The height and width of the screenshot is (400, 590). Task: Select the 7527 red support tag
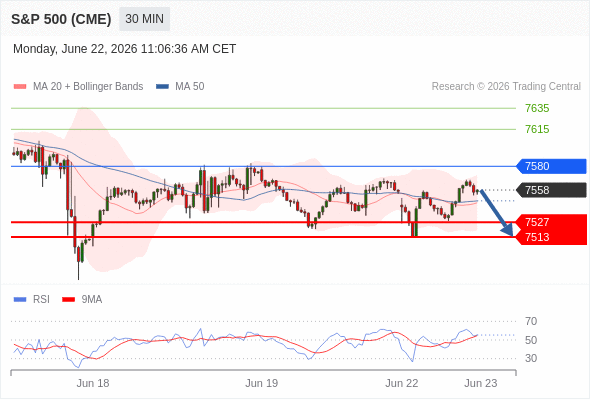pyautogui.click(x=551, y=222)
